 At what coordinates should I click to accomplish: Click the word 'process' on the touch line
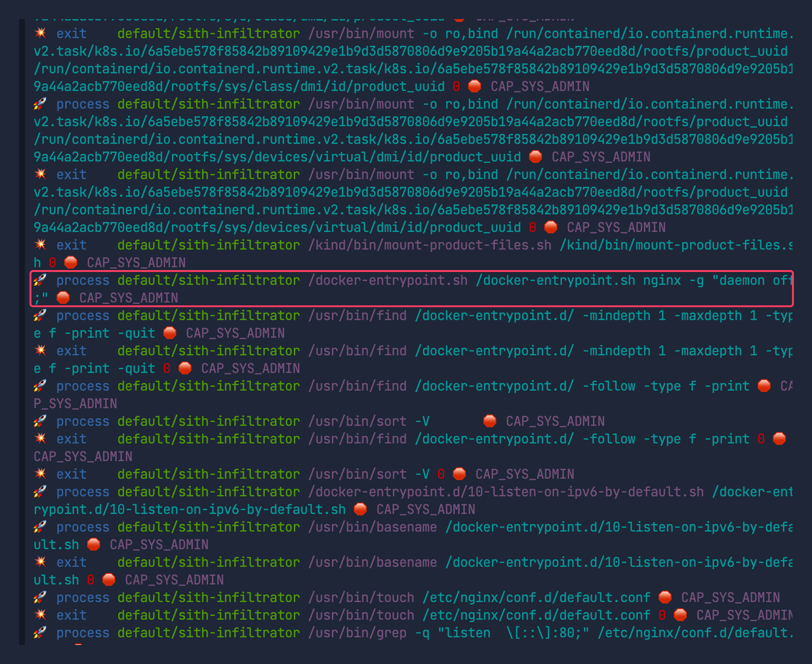[83, 598]
